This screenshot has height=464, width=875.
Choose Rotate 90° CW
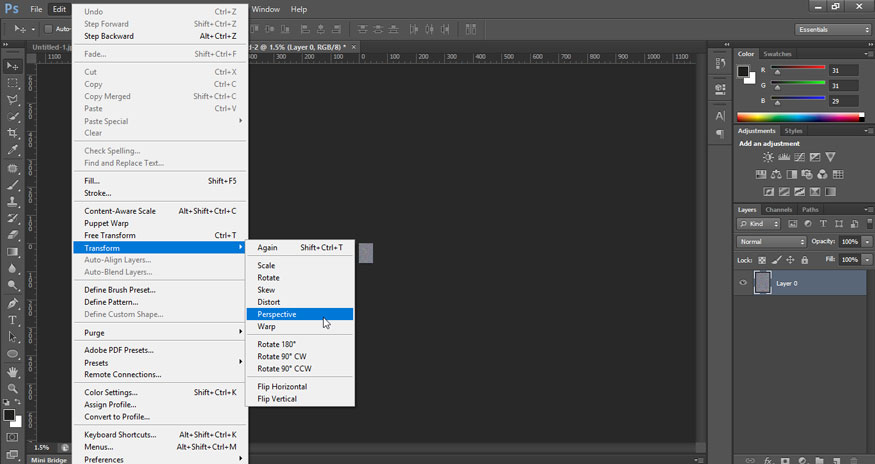[x=300, y=356]
